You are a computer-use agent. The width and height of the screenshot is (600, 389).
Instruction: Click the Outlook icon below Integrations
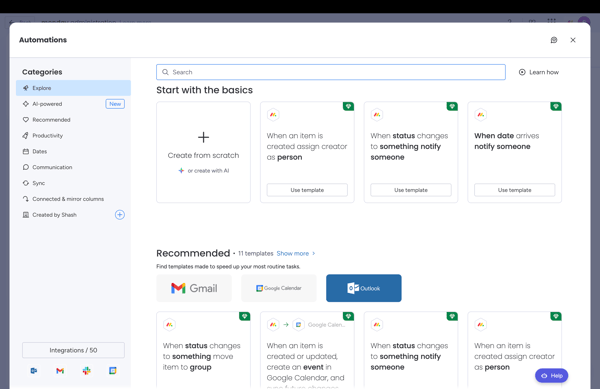(x=34, y=371)
